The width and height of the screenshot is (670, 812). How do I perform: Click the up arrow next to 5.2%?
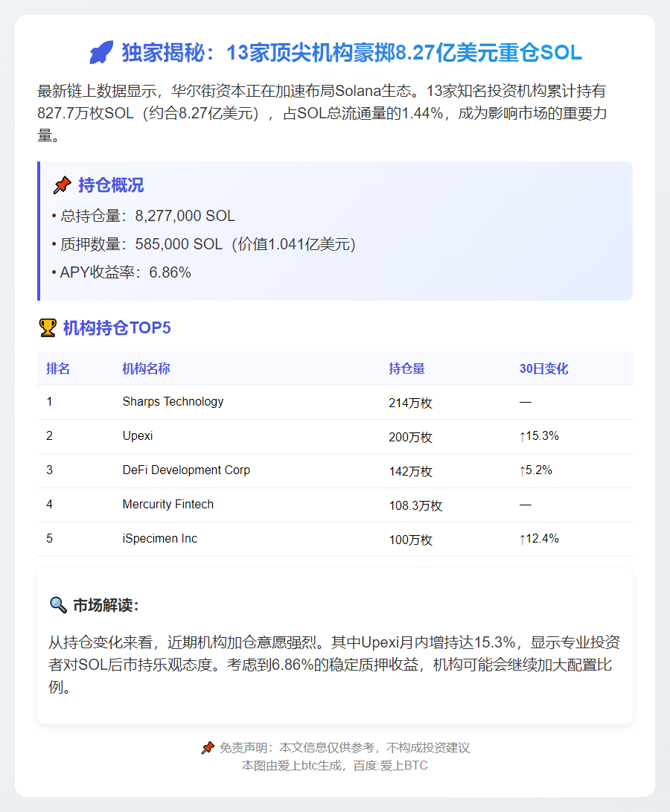pos(522,470)
